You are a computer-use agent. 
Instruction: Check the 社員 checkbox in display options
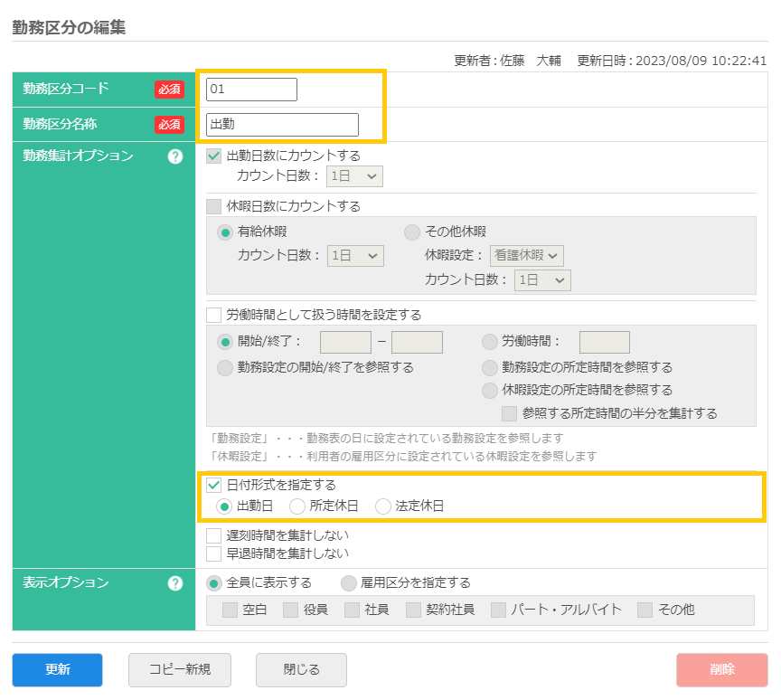[x=351, y=610]
